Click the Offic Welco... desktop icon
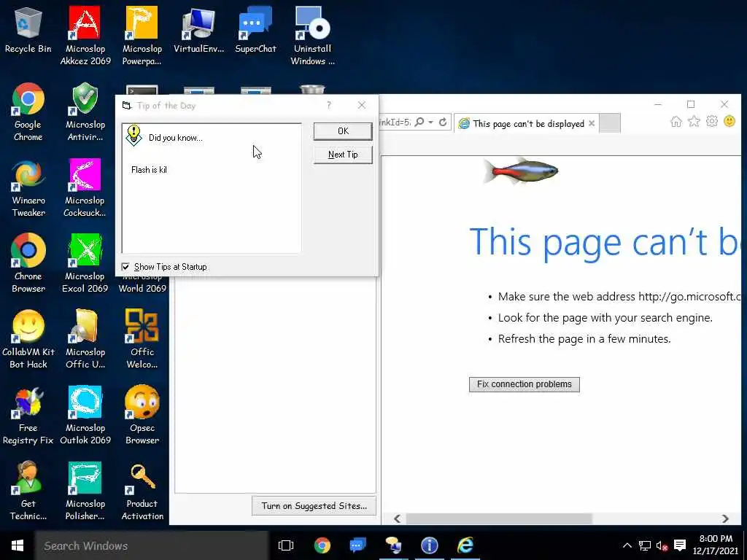 (142, 339)
